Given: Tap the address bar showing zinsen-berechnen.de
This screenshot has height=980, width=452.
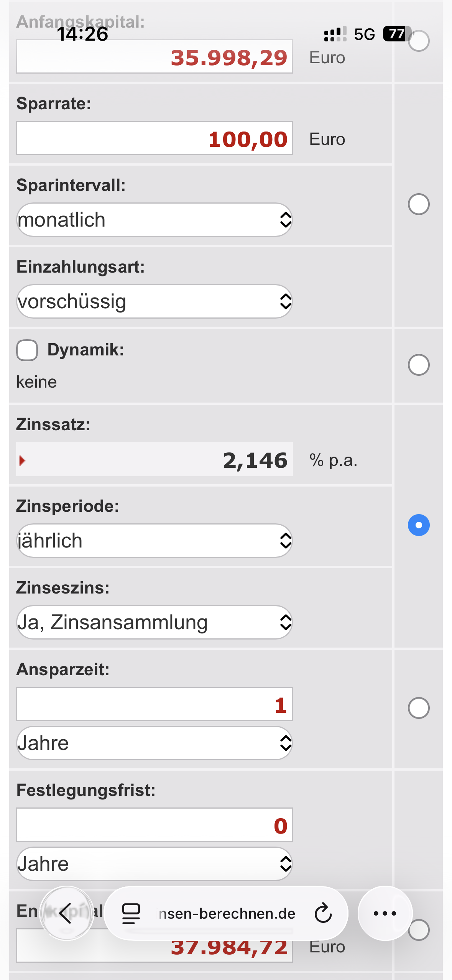Looking at the screenshot, I should [227, 914].
